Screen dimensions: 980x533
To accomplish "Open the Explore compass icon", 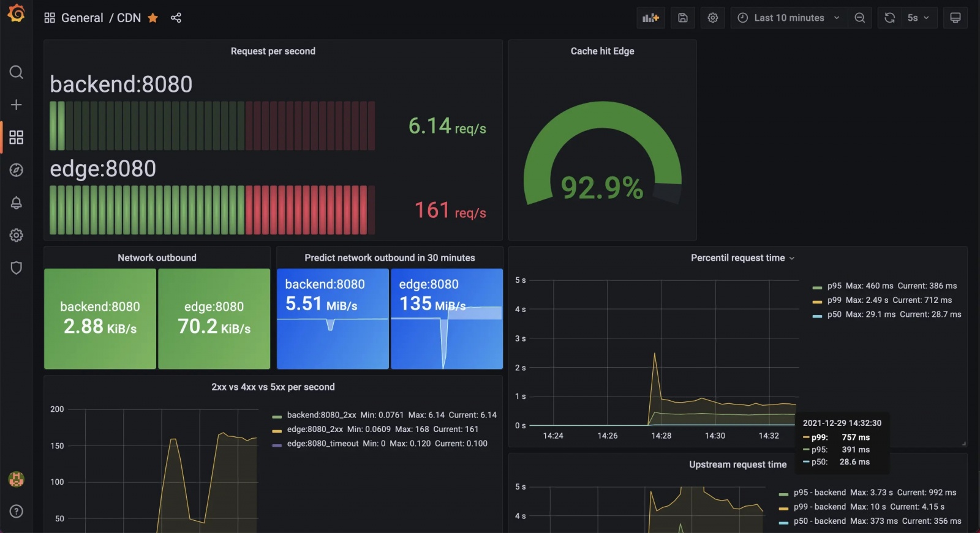I will [x=17, y=170].
